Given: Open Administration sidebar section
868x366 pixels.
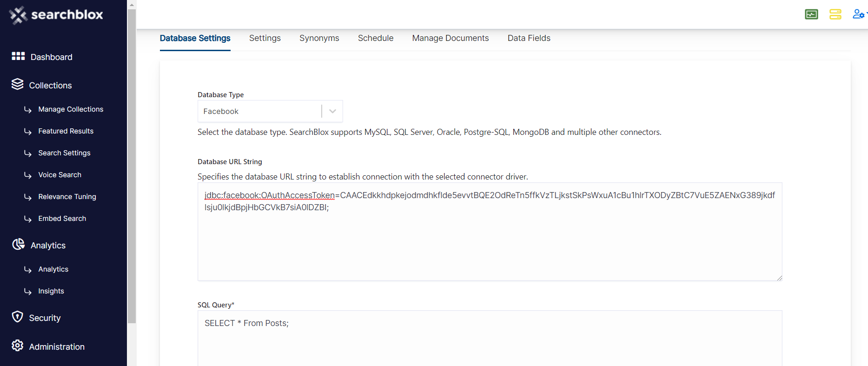Looking at the screenshot, I should tap(57, 347).
